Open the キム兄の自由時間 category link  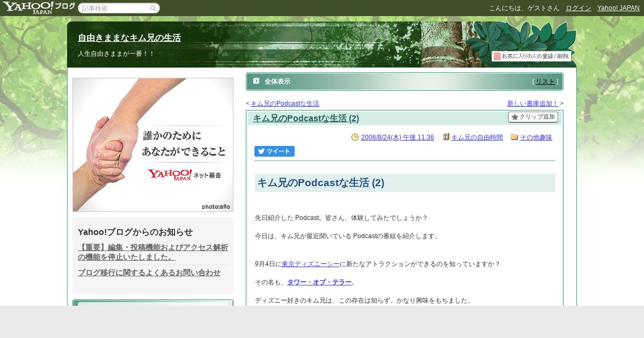[x=477, y=137]
